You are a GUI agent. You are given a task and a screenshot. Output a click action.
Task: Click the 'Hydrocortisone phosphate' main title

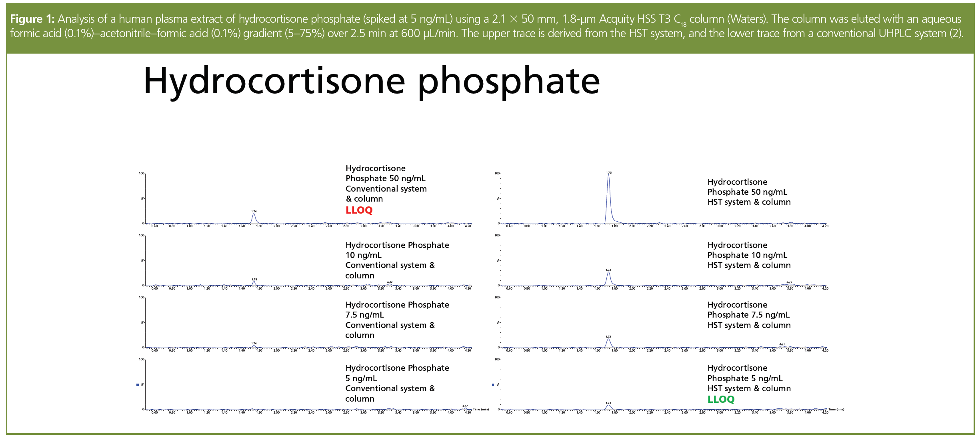click(372, 81)
